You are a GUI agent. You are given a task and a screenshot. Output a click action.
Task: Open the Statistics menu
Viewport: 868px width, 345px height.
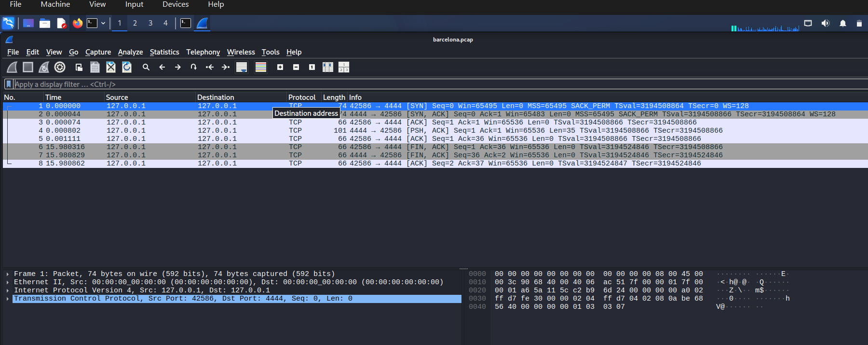tap(164, 52)
